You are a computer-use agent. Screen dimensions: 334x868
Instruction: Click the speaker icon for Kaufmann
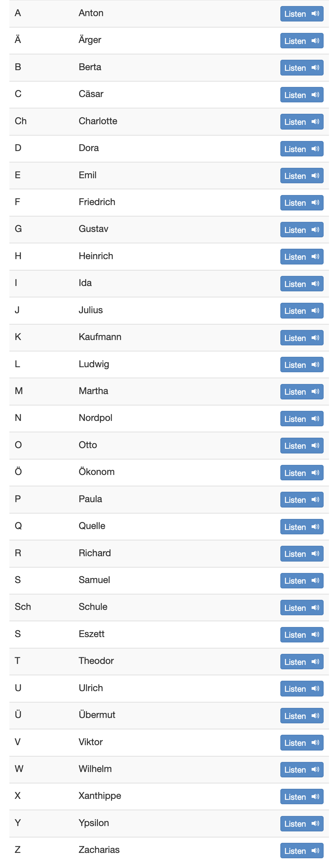coord(315,338)
